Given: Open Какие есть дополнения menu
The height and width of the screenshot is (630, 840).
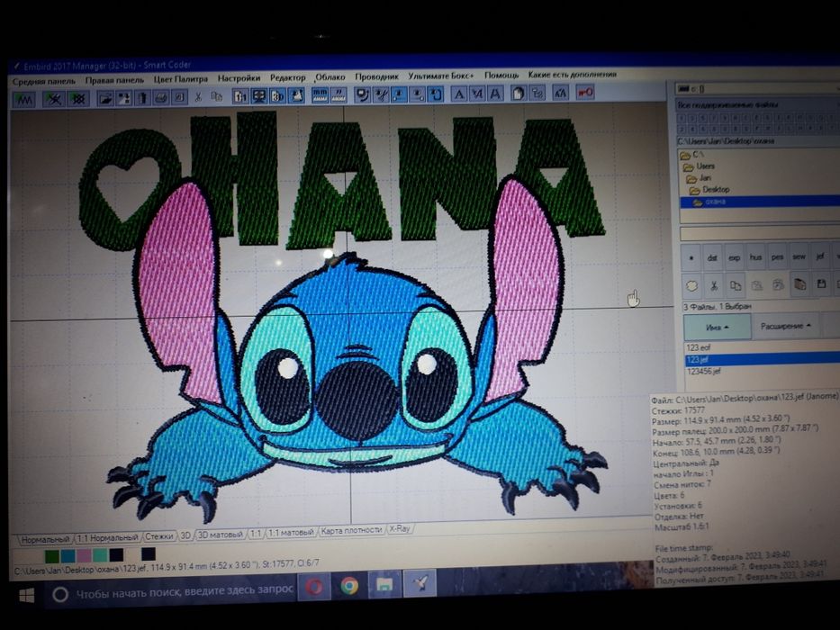Looking at the screenshot, I should 572,74.
